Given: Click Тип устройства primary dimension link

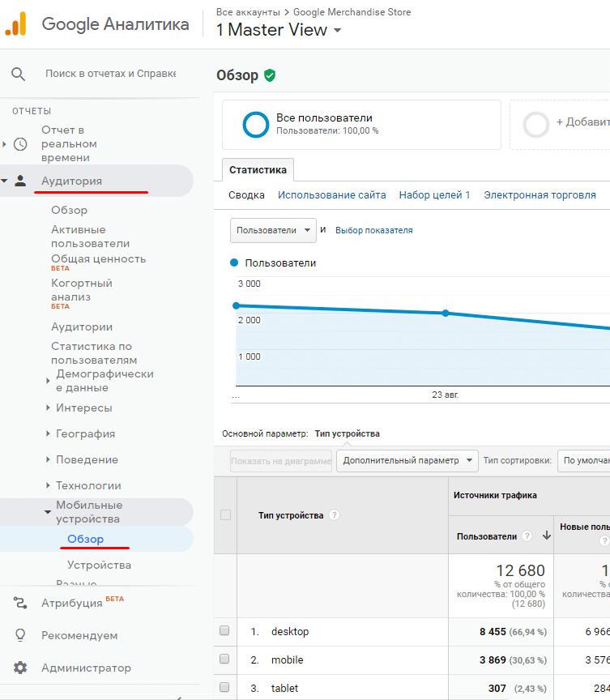Looking at the screenshot, I should [348, 433].
